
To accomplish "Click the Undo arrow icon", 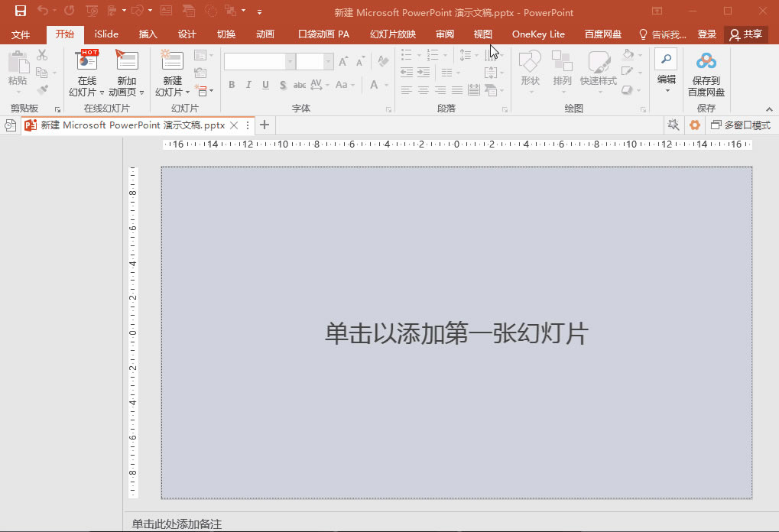I will tap(43, 11).
